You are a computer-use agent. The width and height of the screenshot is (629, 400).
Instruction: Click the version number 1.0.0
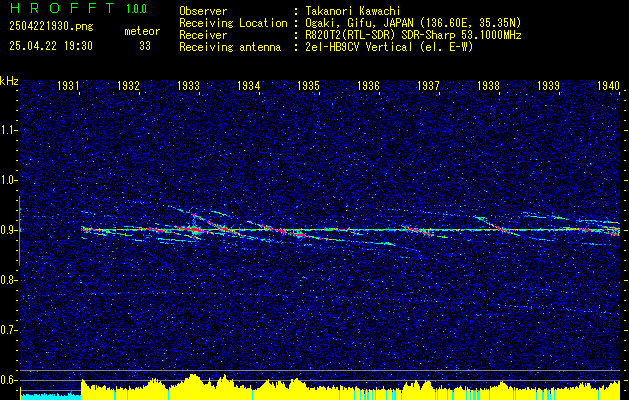pos(136,9)
